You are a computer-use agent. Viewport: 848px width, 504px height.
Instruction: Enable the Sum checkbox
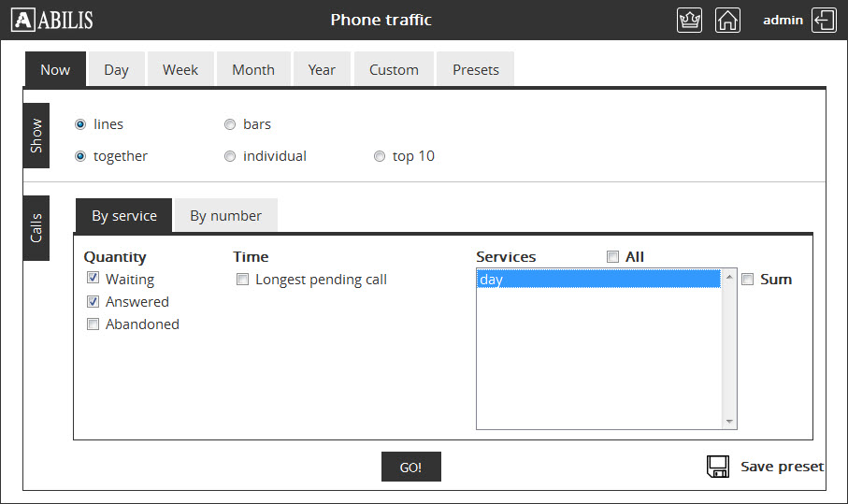(747, 280)
